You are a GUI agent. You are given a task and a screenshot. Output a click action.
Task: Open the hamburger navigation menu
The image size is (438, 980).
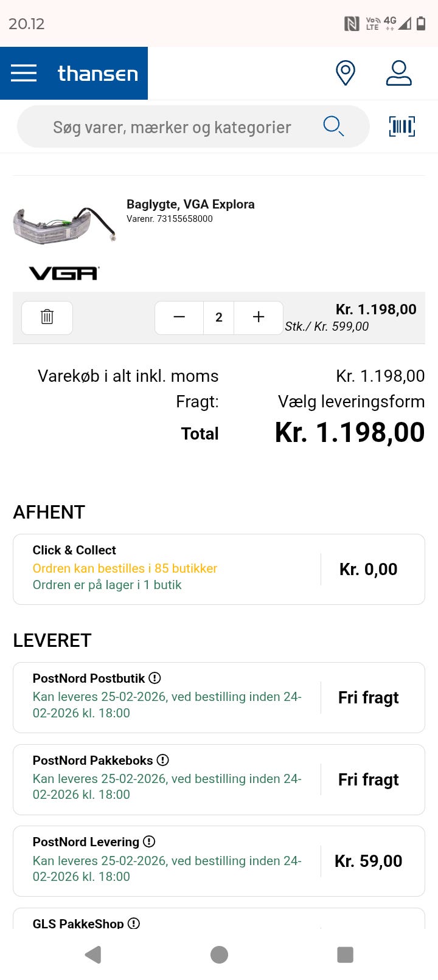tap(24, 73)
